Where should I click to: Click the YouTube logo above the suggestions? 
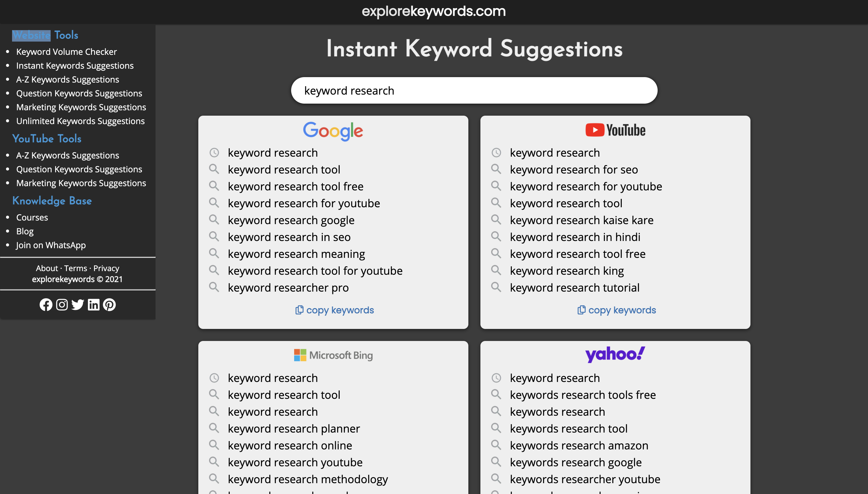(x=615, y=130)
